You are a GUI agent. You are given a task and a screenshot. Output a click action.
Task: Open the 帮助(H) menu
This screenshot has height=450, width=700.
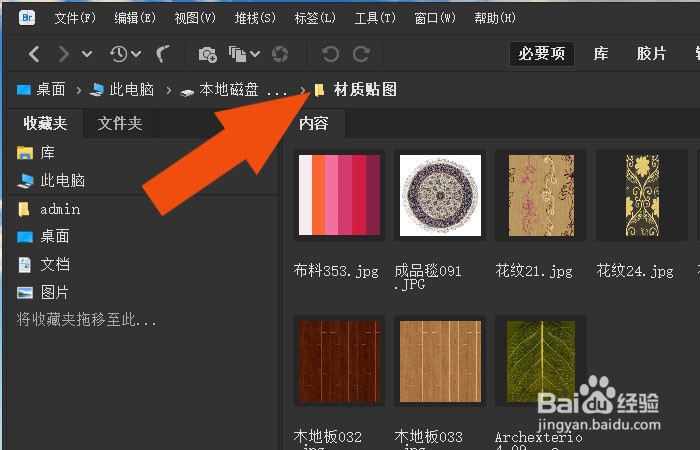(x=495, y=18)
